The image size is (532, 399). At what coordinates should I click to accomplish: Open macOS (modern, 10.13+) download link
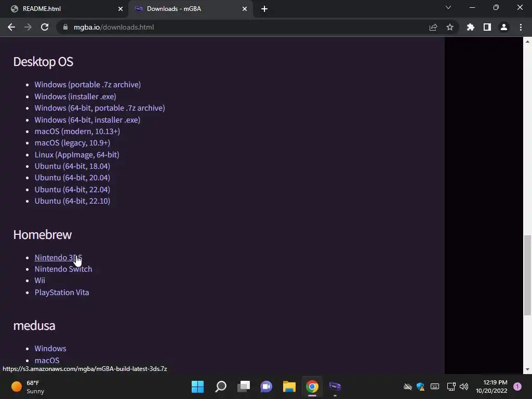(77, 131)
